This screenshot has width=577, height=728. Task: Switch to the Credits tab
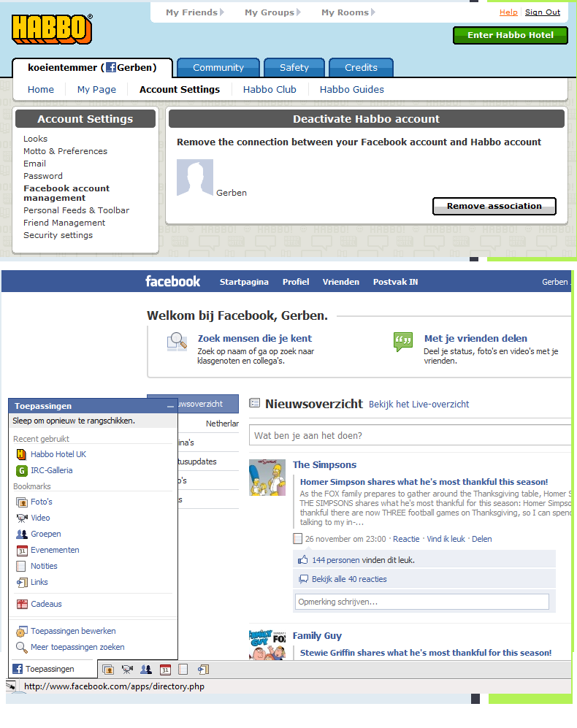point(361,68)
